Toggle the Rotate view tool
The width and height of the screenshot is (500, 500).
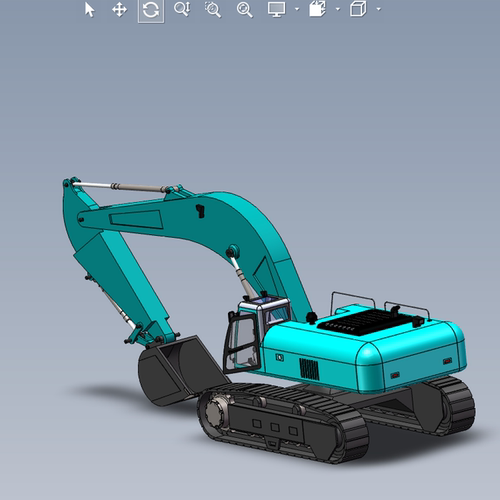point(151,10)
